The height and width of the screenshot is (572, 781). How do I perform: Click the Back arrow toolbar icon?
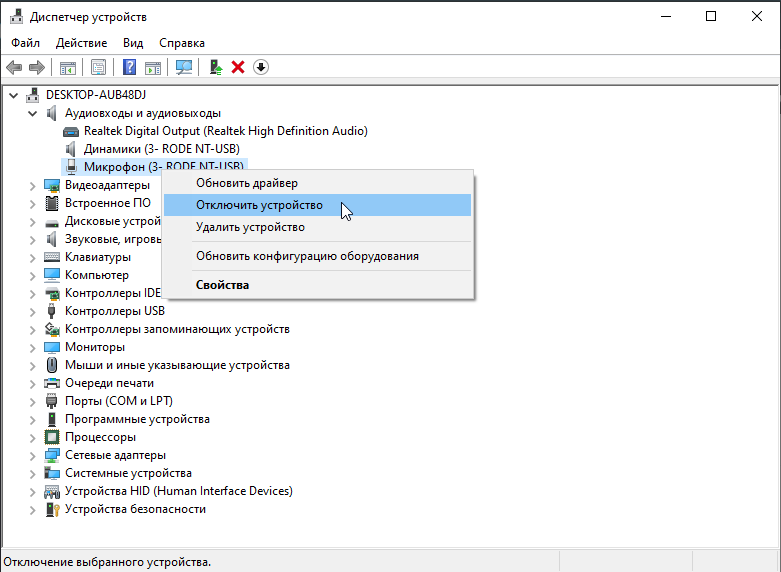(14, 67)
